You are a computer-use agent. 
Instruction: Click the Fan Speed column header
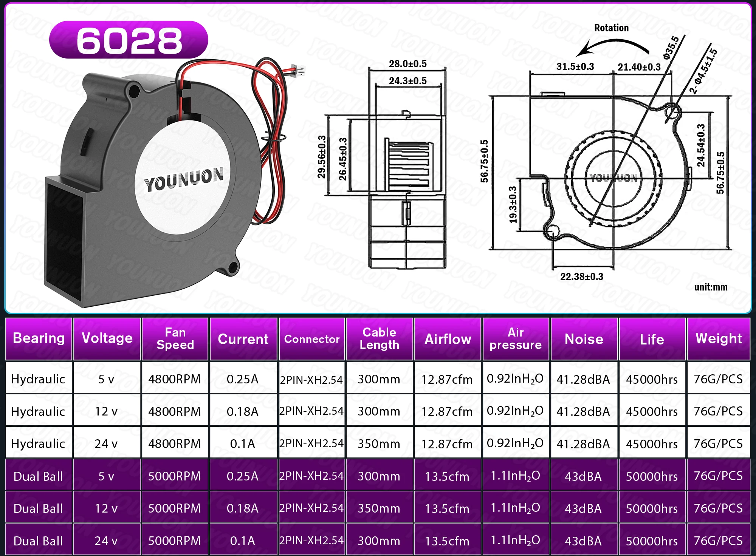[175, 338]
